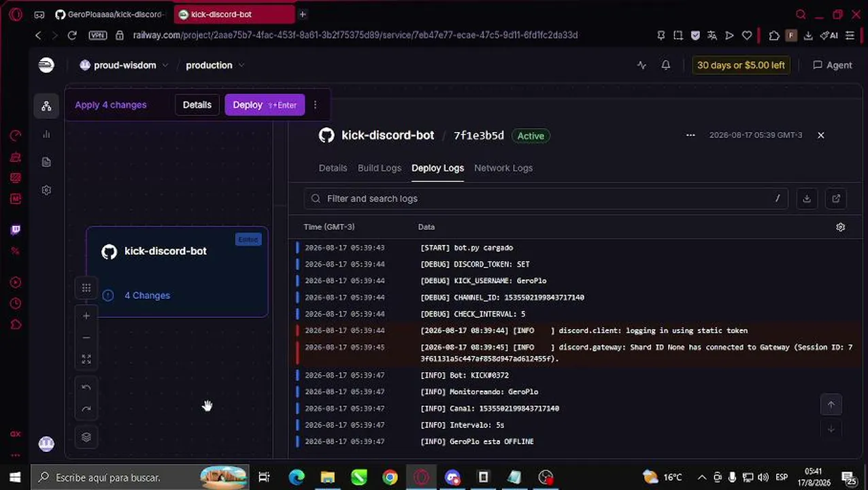Click Apply 4 changes
Image resolution: width=868 pixels, height=490 pixels.
110,105
